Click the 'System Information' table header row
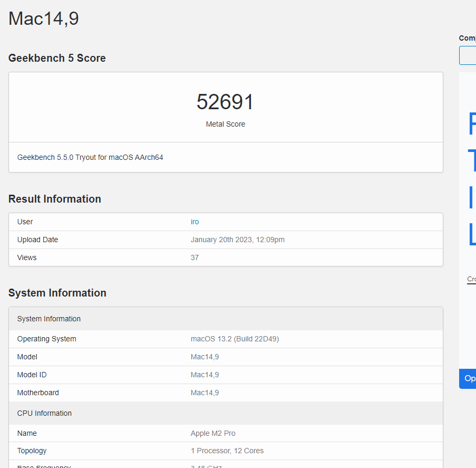This screenshot has height=468, width=476. pos(226,319)
